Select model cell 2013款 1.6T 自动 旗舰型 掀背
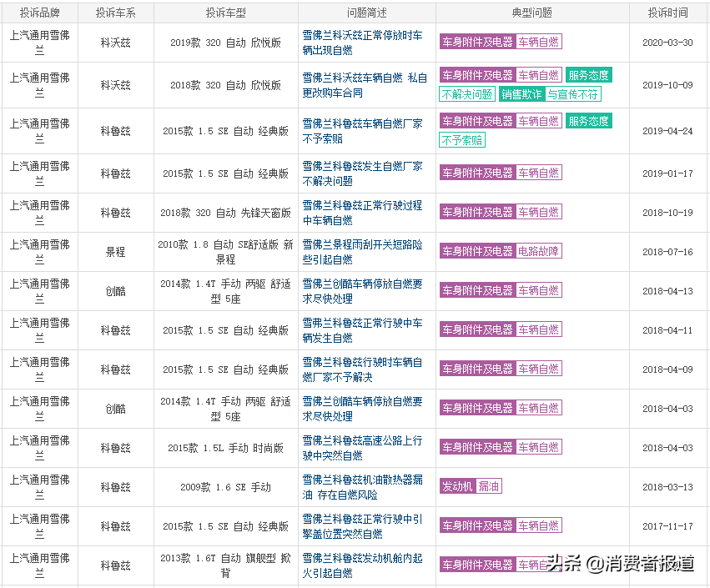 225,565
